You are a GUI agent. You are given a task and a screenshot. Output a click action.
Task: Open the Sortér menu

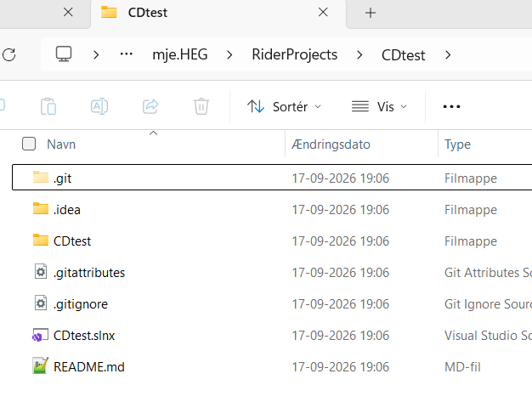click(285, 106)
